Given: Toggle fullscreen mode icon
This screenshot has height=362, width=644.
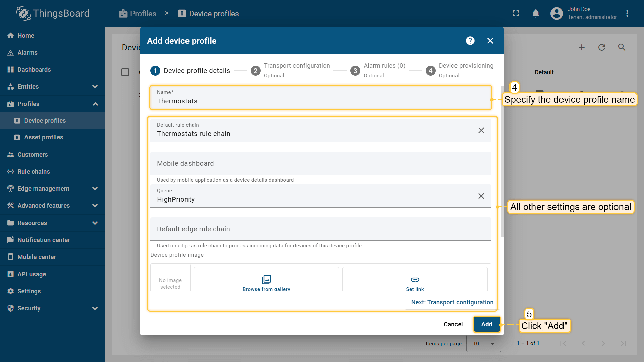Looking at the screenshot, I should tap(516, 14).
